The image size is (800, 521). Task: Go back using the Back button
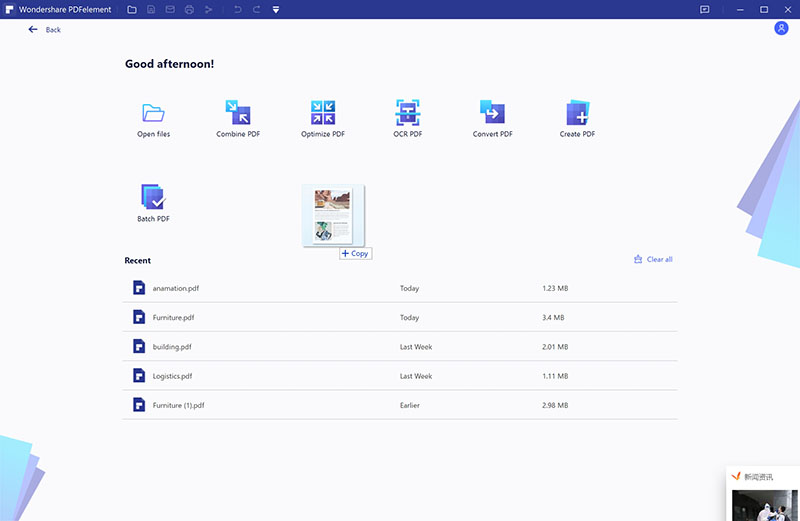45,30
